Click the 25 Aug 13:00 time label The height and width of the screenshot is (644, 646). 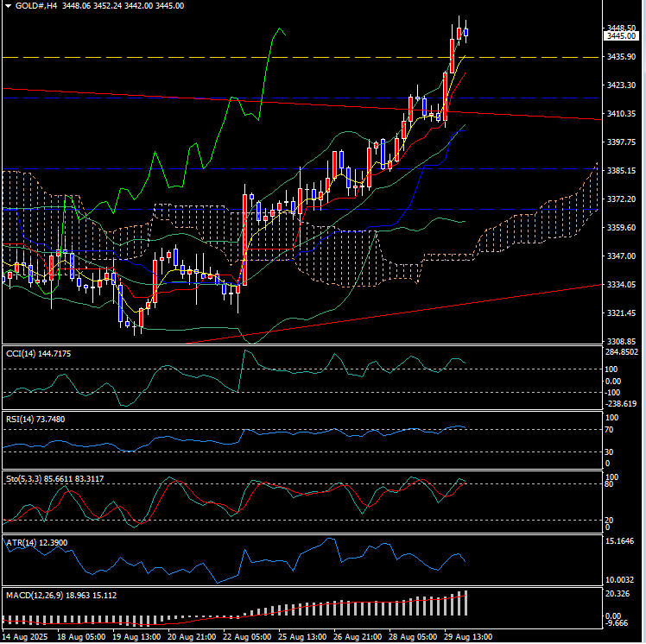coord(302,636)
